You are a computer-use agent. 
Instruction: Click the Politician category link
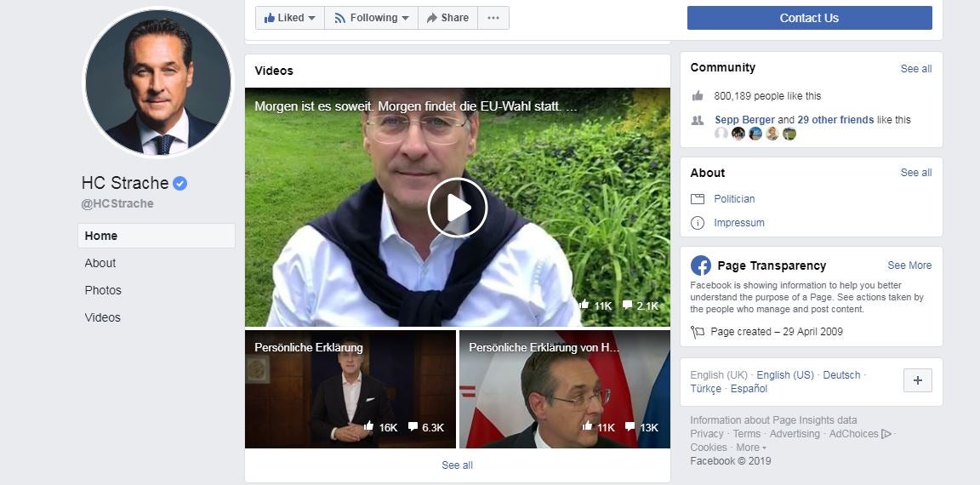tap(734, 199)
